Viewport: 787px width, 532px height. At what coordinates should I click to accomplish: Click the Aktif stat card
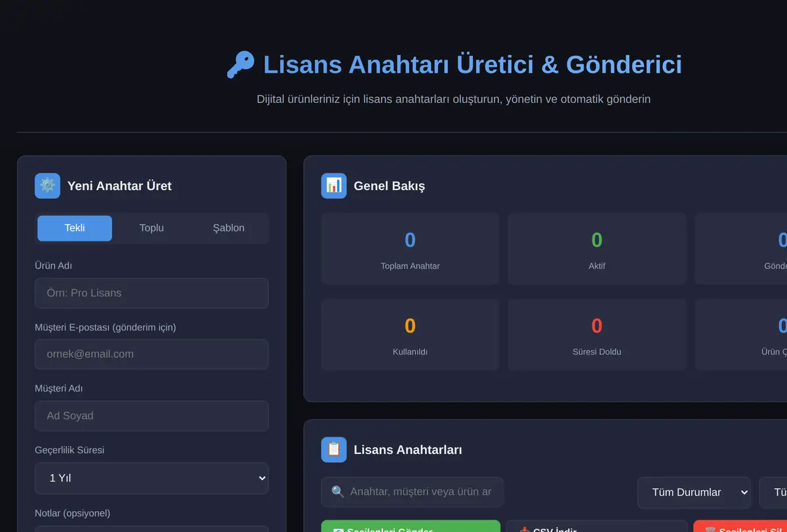(x=597, y=249)
